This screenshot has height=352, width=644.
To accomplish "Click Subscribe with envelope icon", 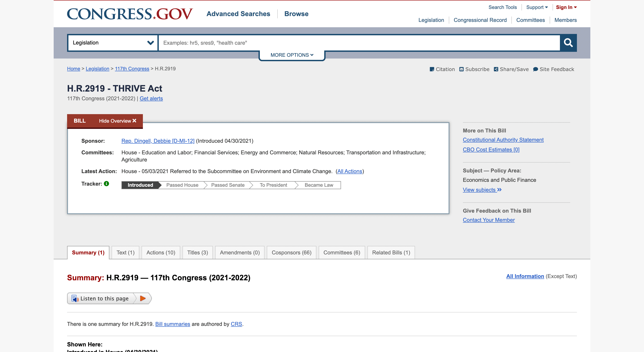I will [474, 69].
